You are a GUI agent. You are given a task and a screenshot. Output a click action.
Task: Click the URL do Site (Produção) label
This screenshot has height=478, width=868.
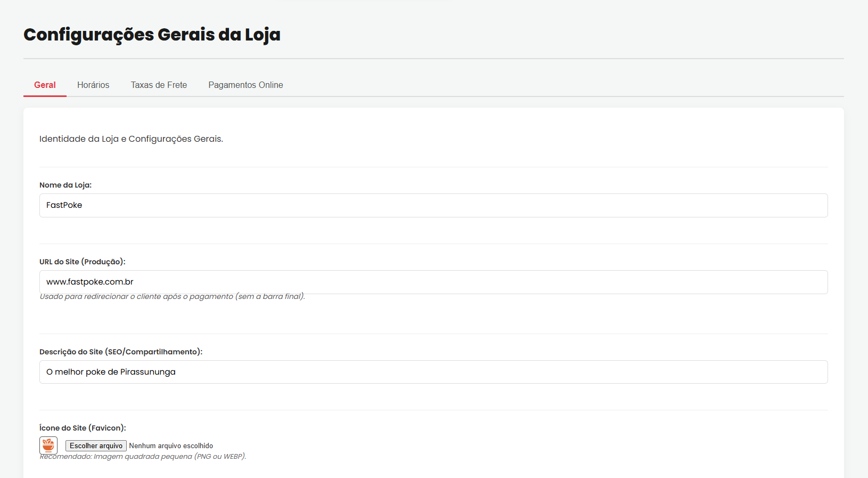83,262
